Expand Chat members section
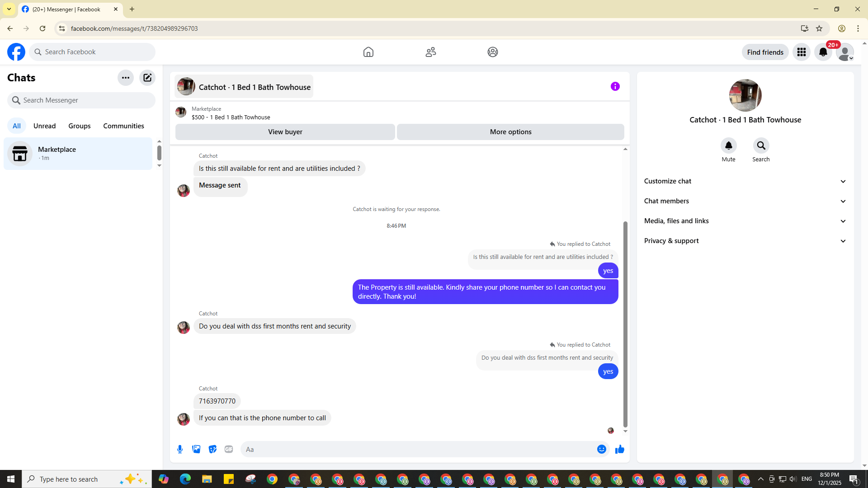Viewport: 868px width, 488px height. tap(745, 201)
